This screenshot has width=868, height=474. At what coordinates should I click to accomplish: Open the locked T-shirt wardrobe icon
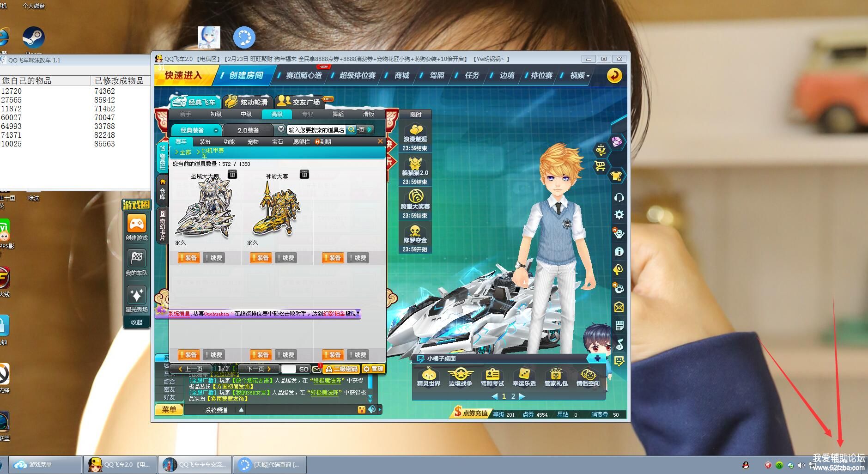(x=617, y=176)
